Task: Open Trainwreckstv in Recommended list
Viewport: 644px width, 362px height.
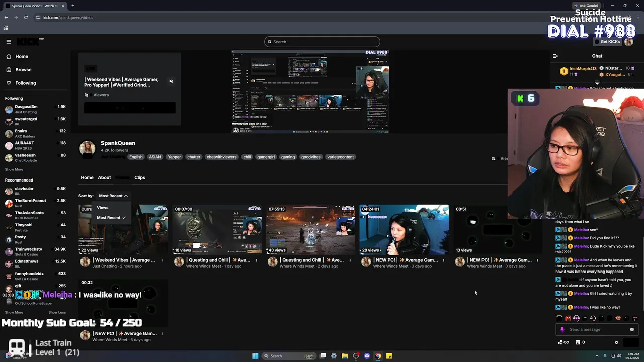Action: (35, 251)
